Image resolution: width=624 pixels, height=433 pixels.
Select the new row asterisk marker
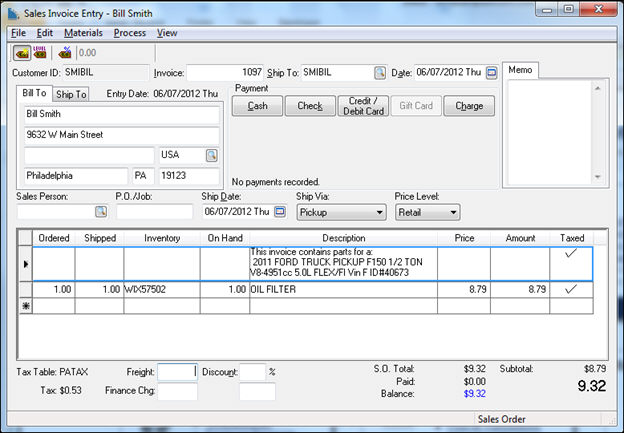click(26, 306)
